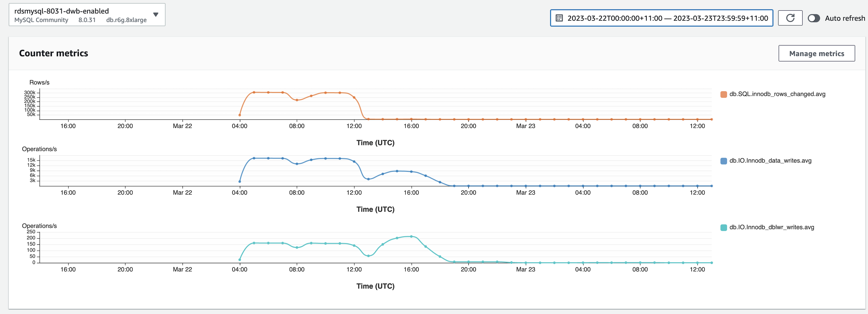Click the Manage metrics button
Screen dimensions: 868x314
[816, 53]
